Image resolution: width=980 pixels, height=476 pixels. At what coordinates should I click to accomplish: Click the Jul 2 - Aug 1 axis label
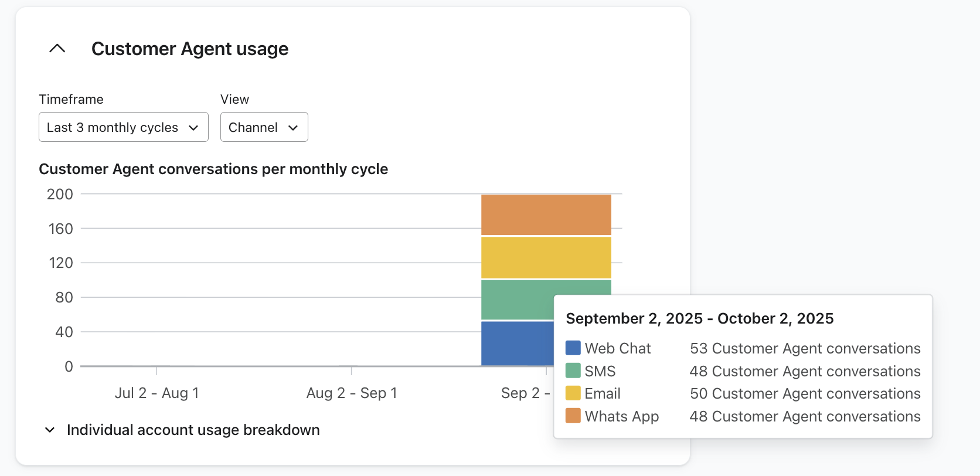click(x=156, y=393)
